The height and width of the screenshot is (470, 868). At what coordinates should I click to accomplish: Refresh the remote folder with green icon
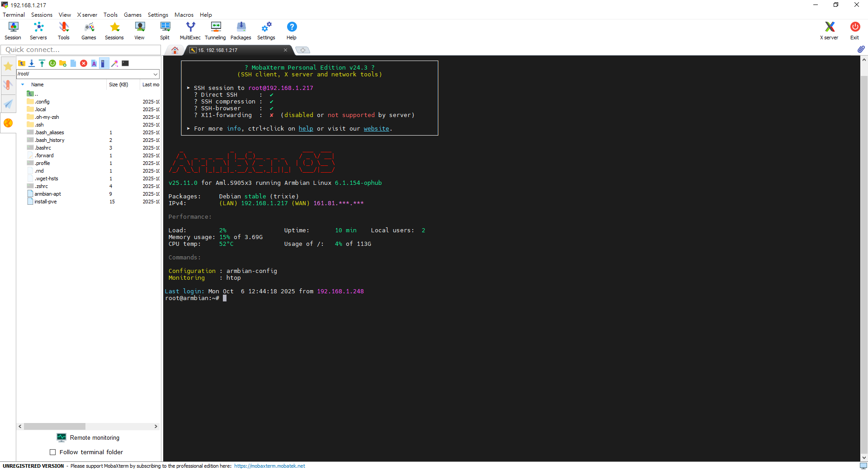[x=52, y=63]
